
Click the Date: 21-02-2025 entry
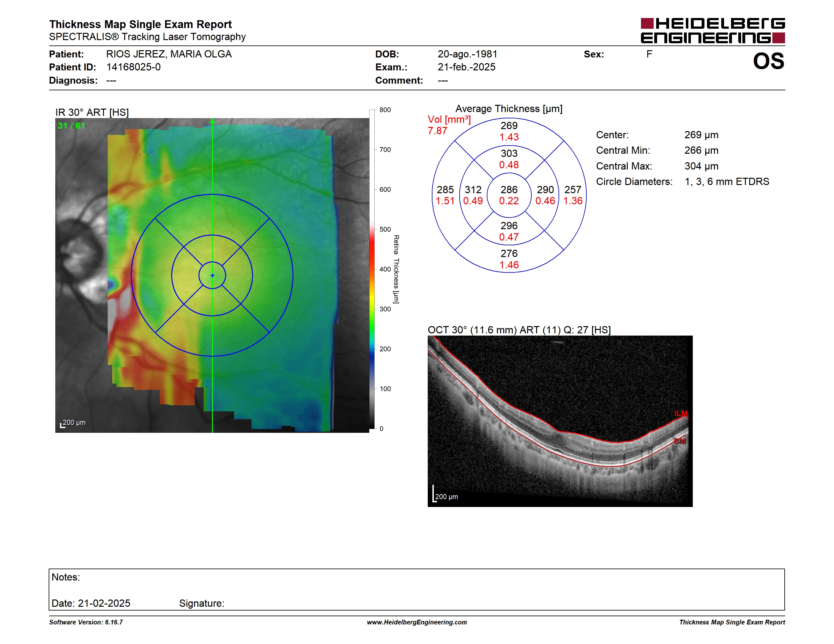coord(91,603)
